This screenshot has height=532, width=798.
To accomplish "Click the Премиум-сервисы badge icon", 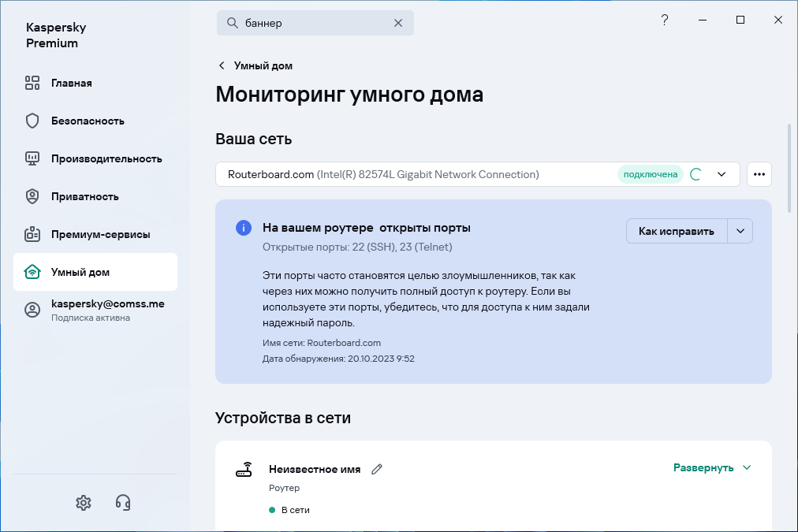I will click(x=32, y=234).
